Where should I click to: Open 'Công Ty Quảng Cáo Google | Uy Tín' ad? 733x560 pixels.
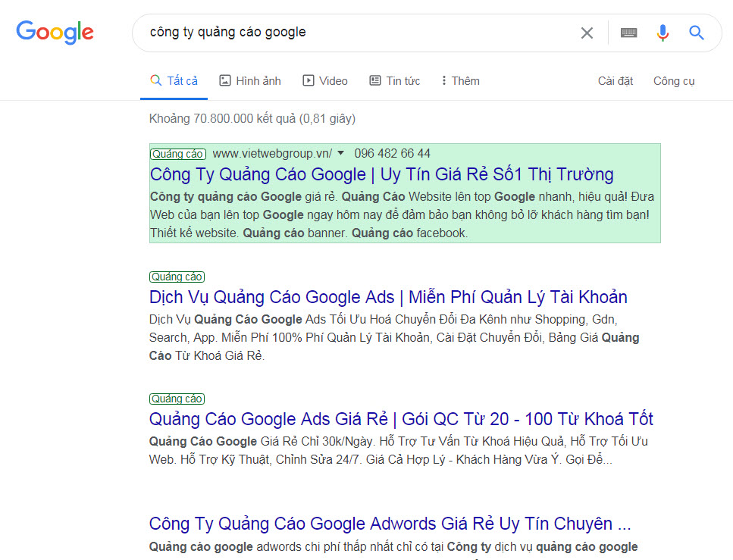[x=381, y=174]
